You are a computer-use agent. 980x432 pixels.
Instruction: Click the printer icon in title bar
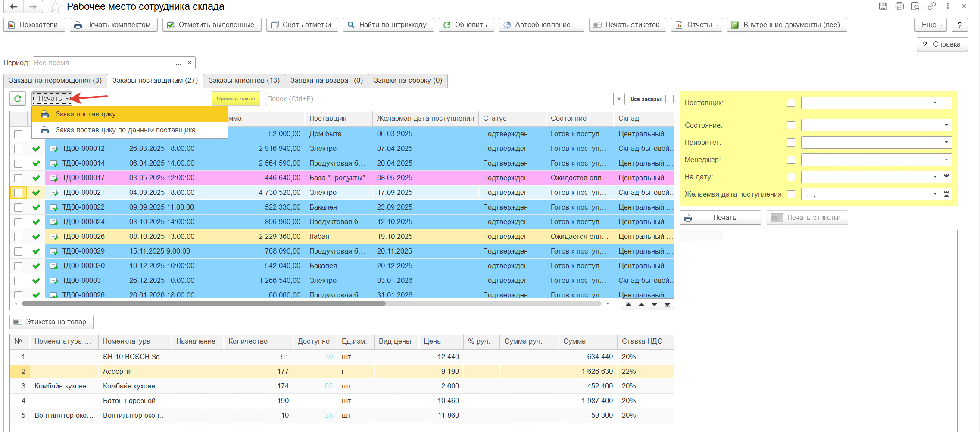coord(899,6)
